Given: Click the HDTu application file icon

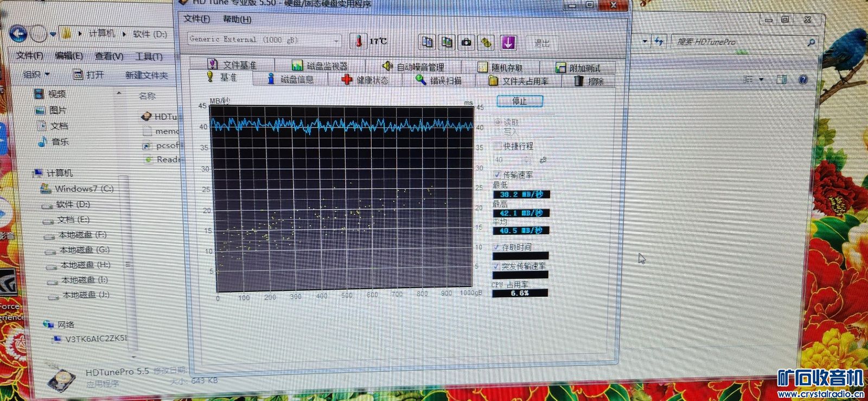Looking at the screenshot, I should [x=146, y=117].
